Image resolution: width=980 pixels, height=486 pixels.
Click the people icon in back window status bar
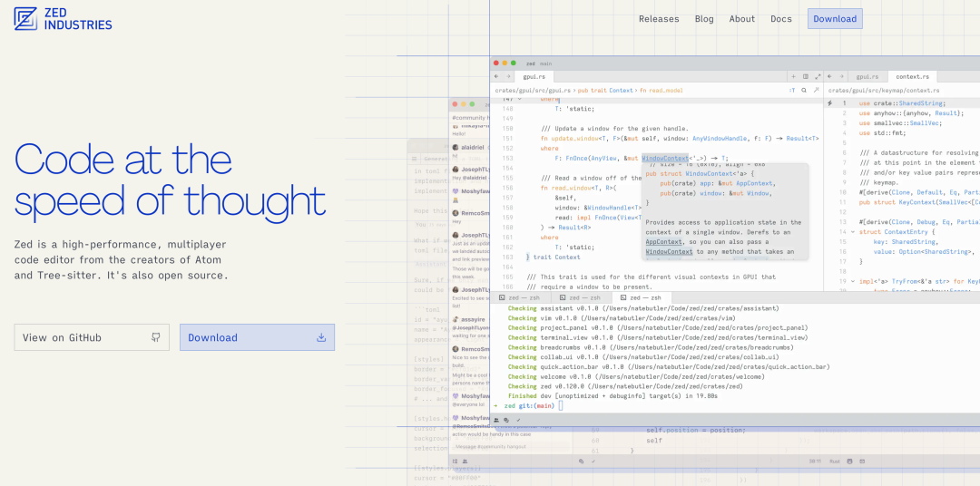click(465, 462)
